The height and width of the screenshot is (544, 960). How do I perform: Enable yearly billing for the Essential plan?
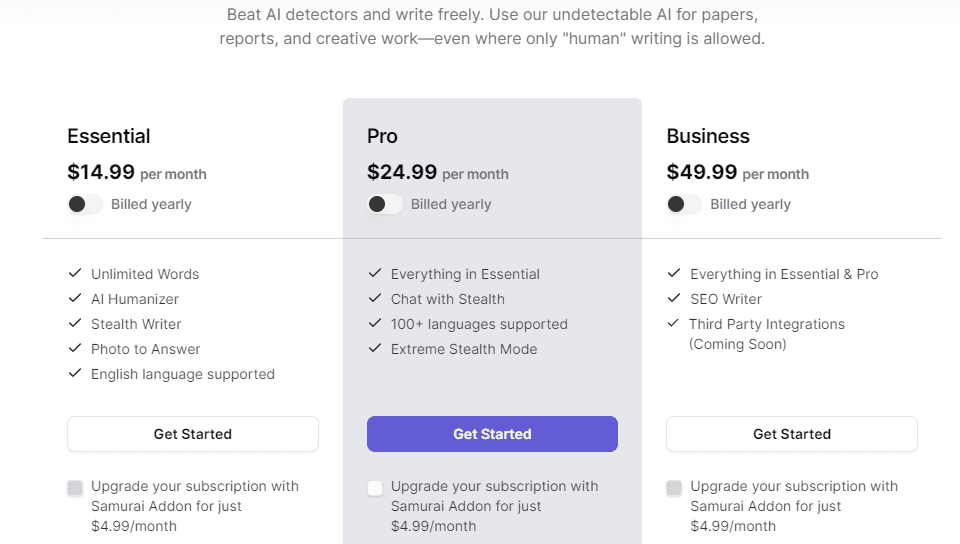coord(85,204)
